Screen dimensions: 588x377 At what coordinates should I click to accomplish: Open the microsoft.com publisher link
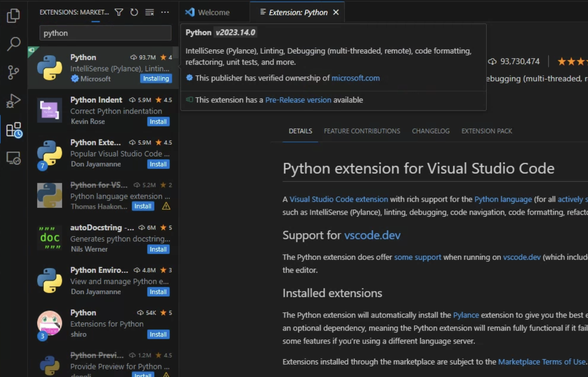(x=356, y=78)
